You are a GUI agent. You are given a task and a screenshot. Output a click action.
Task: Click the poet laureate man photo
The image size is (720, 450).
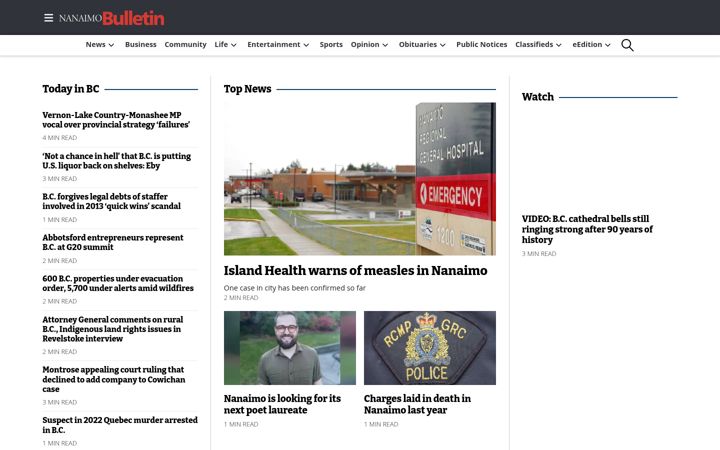pyautogui.click(x=290, y=348)
